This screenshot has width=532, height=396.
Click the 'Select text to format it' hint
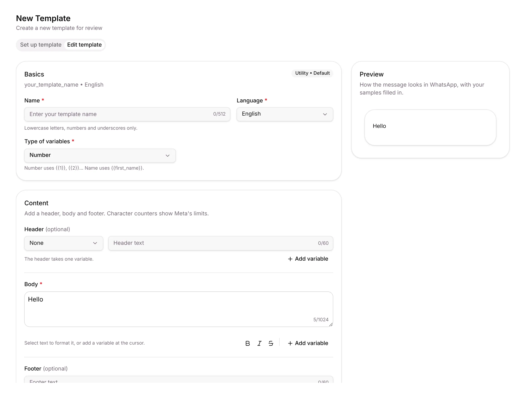click(84, 343)
